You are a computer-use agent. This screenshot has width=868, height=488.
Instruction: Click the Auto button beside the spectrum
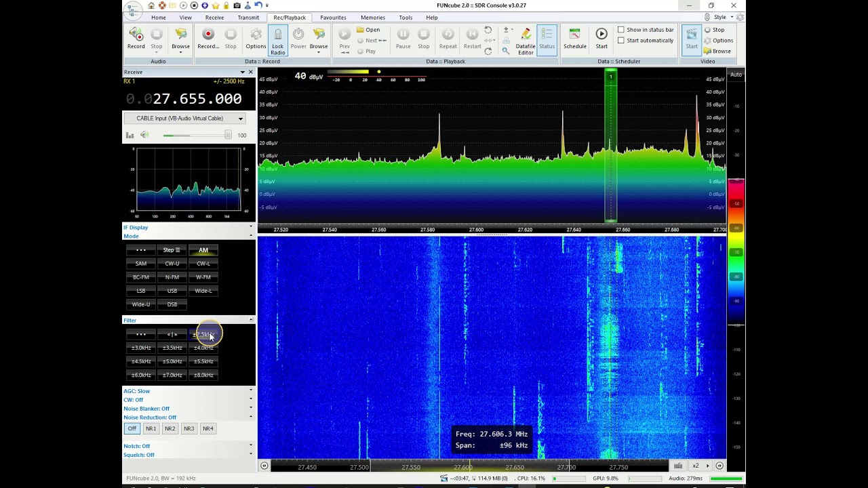coord(736,75)
